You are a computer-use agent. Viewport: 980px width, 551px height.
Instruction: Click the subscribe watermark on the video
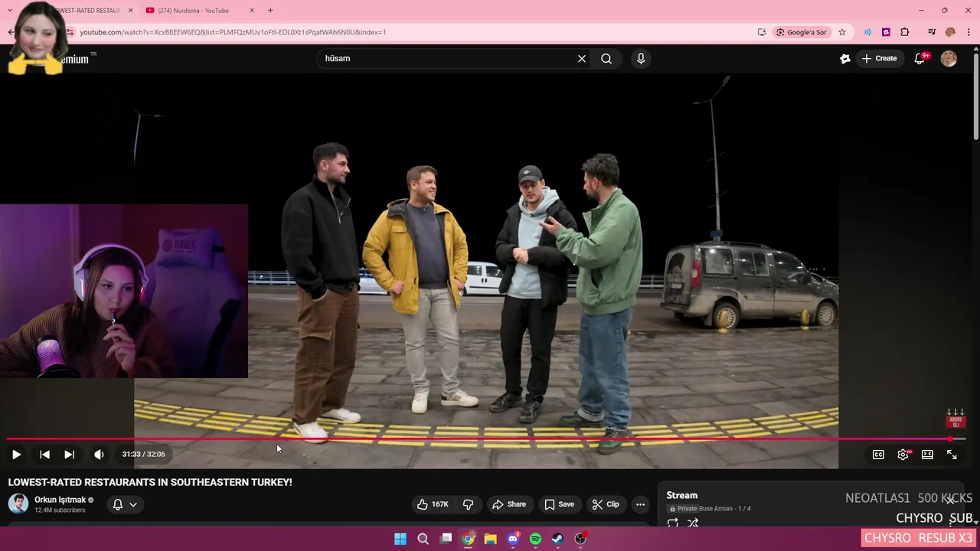[x=955, y=419]
